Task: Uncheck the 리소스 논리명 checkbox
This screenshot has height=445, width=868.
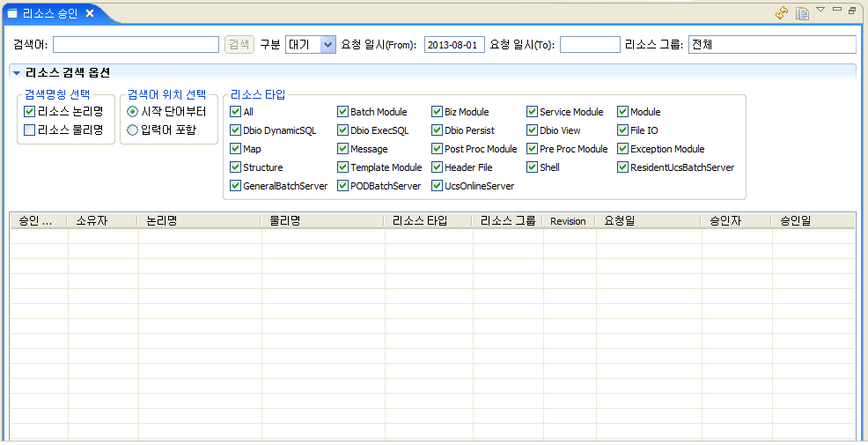Action: 30,112
